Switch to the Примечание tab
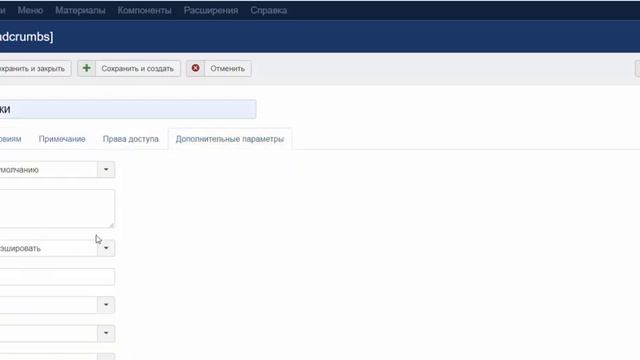640x360 pixels. [62, 139]
